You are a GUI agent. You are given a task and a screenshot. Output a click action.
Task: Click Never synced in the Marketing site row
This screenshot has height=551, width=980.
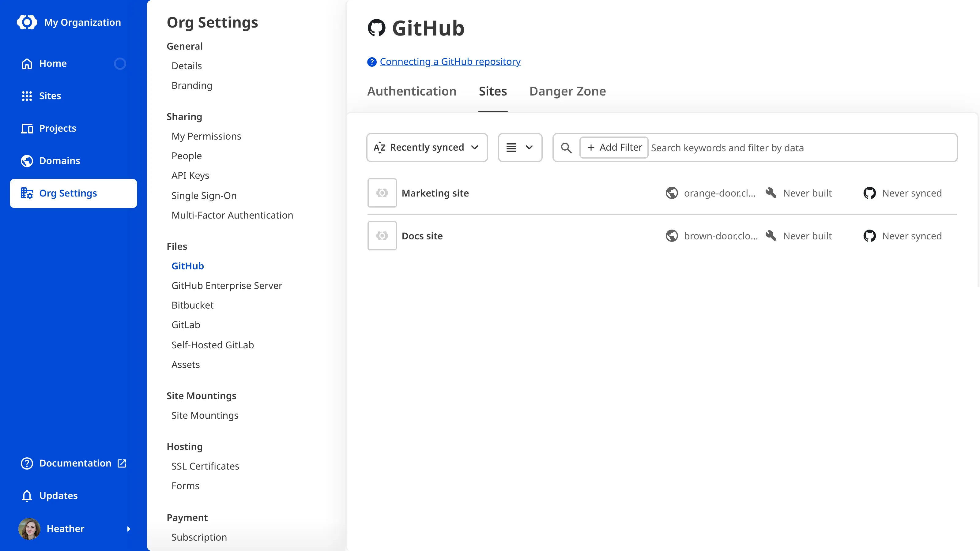coord(912,193)
